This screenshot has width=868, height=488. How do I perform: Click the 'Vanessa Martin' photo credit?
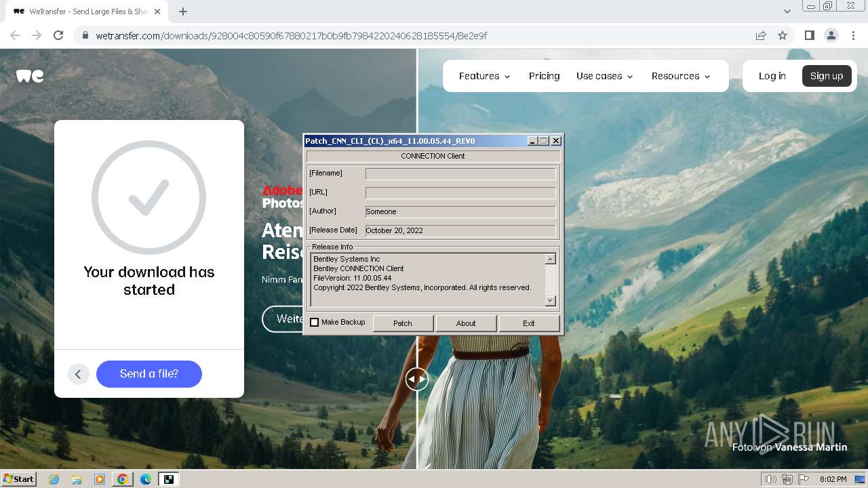coord(810,447)
